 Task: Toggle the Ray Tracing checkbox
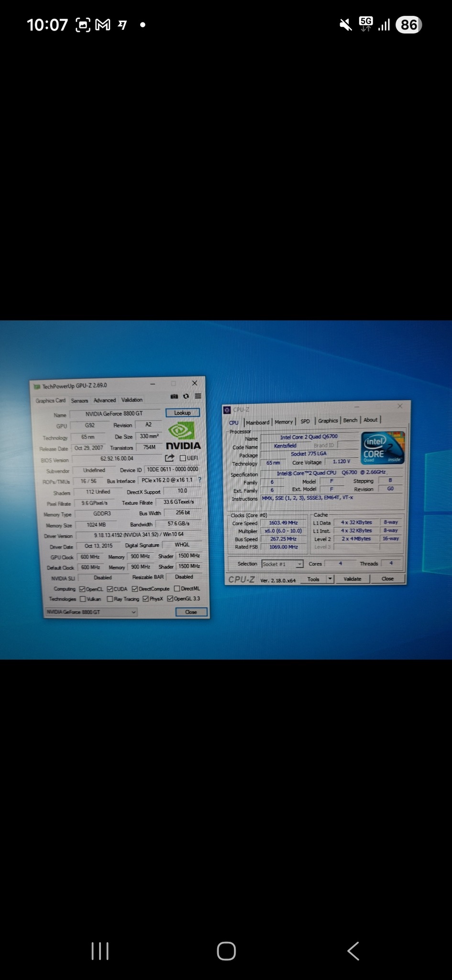(110, 599)
